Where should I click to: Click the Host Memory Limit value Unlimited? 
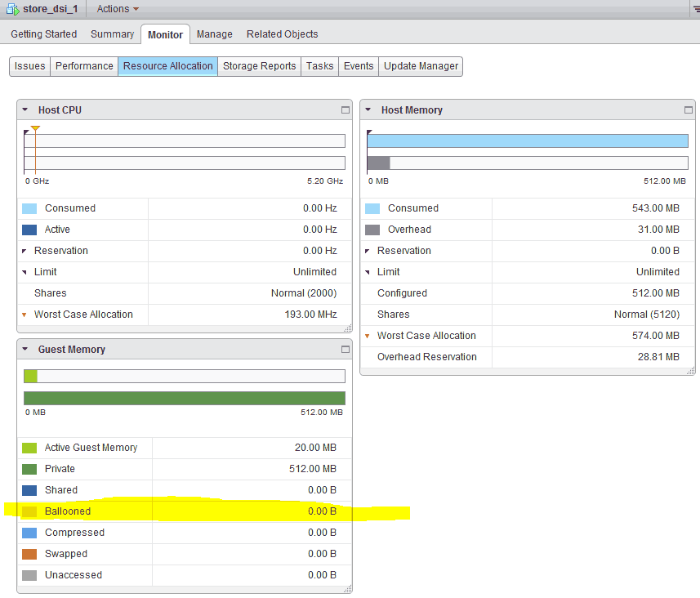click(658, 272)
